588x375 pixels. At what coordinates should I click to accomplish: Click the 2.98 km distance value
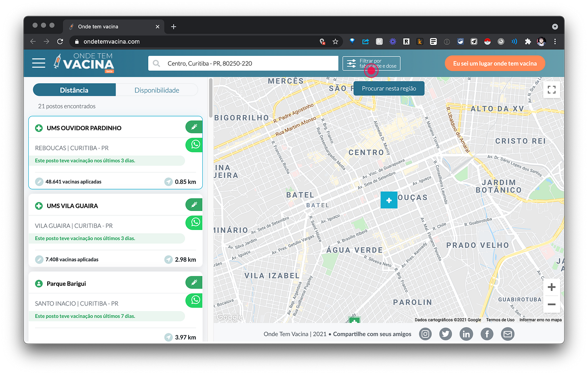tap(185, 259)
